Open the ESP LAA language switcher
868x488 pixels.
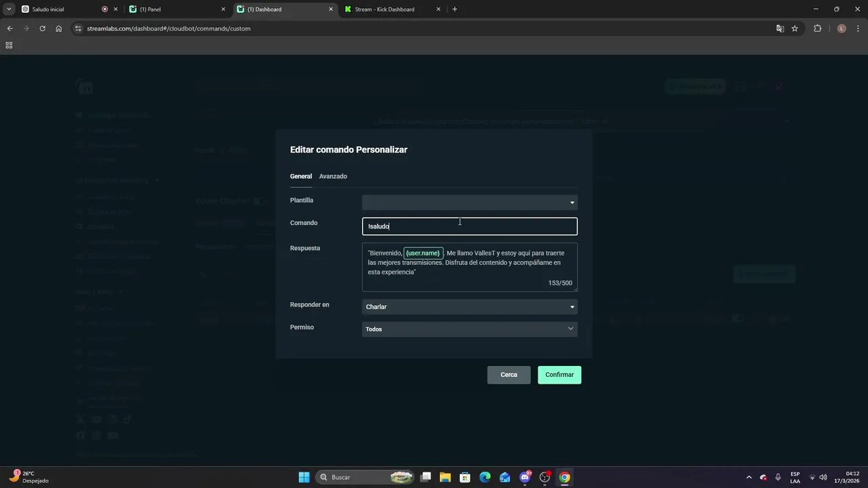point(795,477)
